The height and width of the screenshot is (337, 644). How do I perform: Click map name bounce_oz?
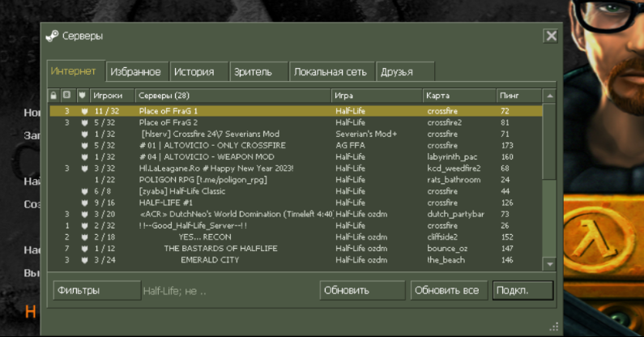(x=447, y=249)
